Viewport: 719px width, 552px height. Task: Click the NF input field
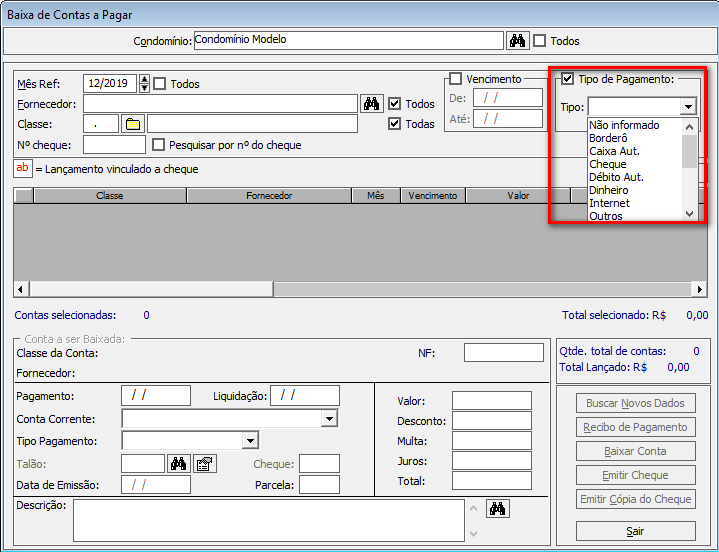503,353
